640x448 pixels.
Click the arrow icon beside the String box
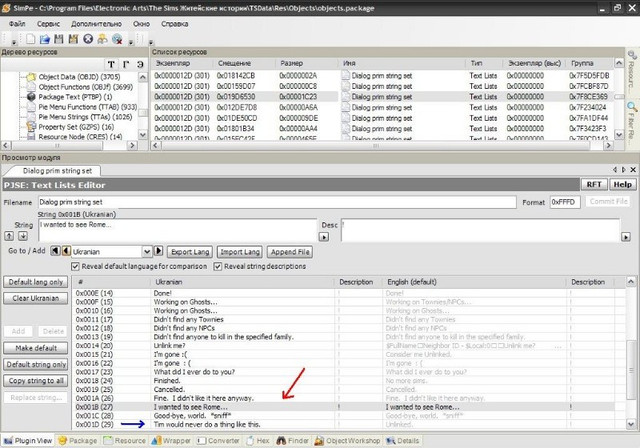point(324,237)
